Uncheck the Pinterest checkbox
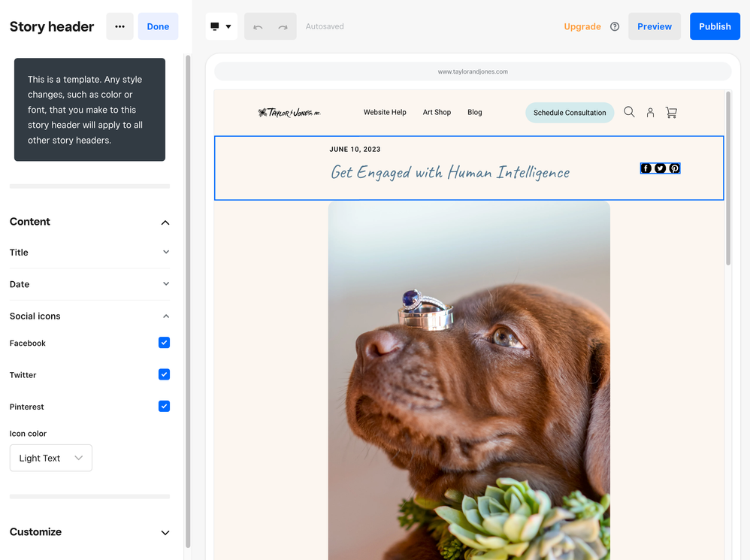The image size is (750, 560). pyautogui.click(x=164, y=406)
